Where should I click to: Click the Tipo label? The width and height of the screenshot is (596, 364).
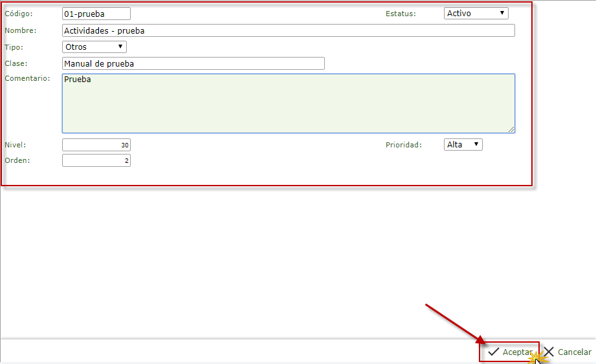tap(14, 47)
